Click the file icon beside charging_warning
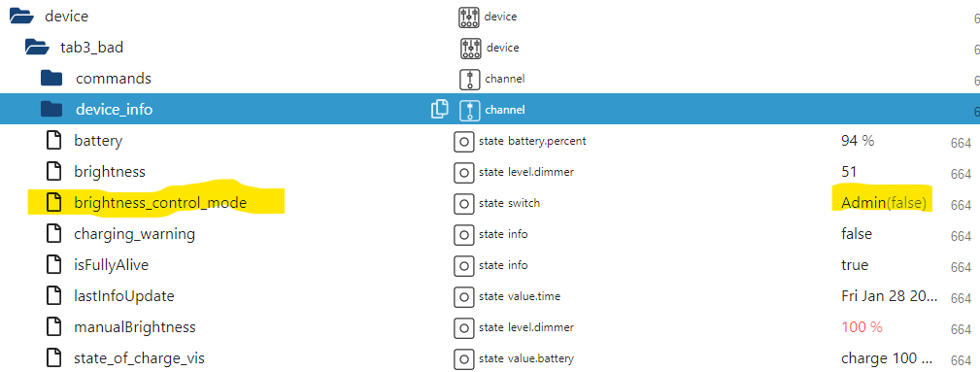This screenshot has width=980, height=372. 55,234
